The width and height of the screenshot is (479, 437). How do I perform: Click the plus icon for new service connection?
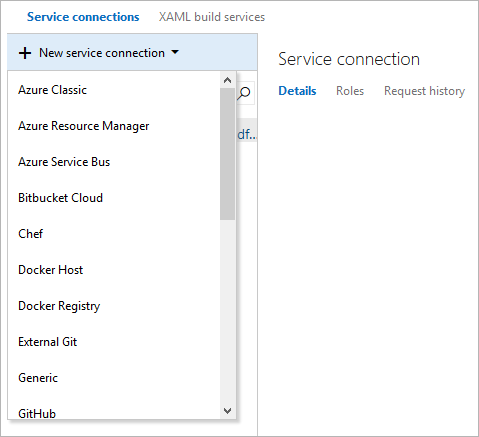point(25,53)
